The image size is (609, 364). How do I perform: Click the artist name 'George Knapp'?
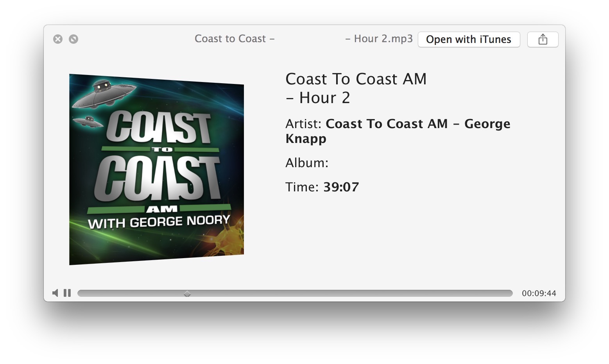(398, 131)
